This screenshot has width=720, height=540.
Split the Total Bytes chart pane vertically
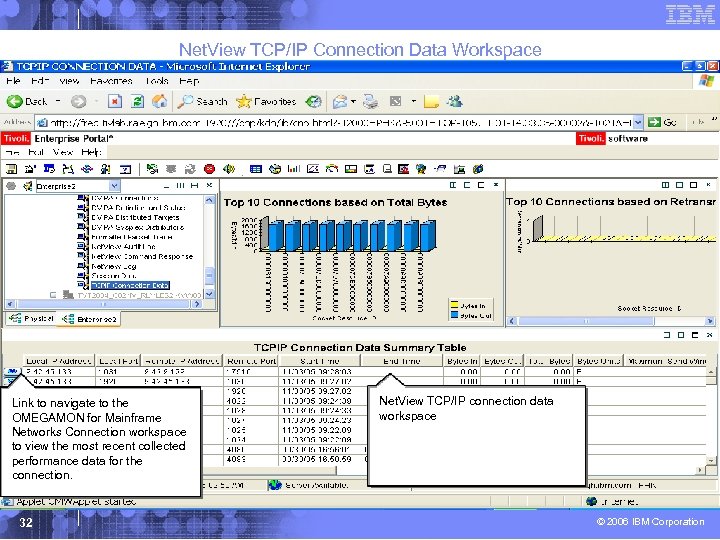(x=453, y=185)
